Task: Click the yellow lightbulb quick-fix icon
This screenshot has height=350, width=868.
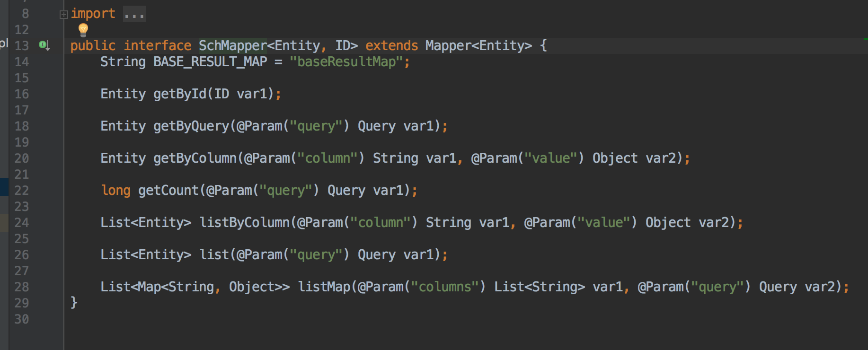Action: point(83,30)
